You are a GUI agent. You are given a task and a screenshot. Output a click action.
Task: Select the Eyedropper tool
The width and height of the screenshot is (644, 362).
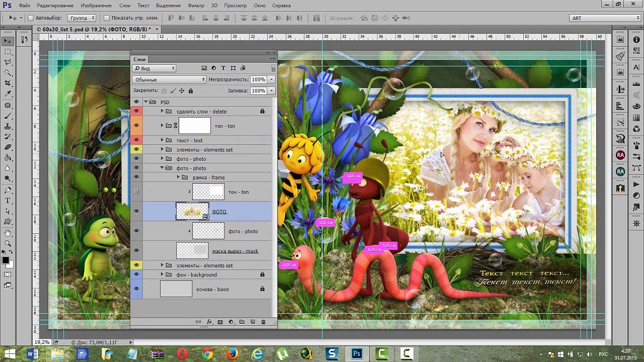tap(8, 94)
